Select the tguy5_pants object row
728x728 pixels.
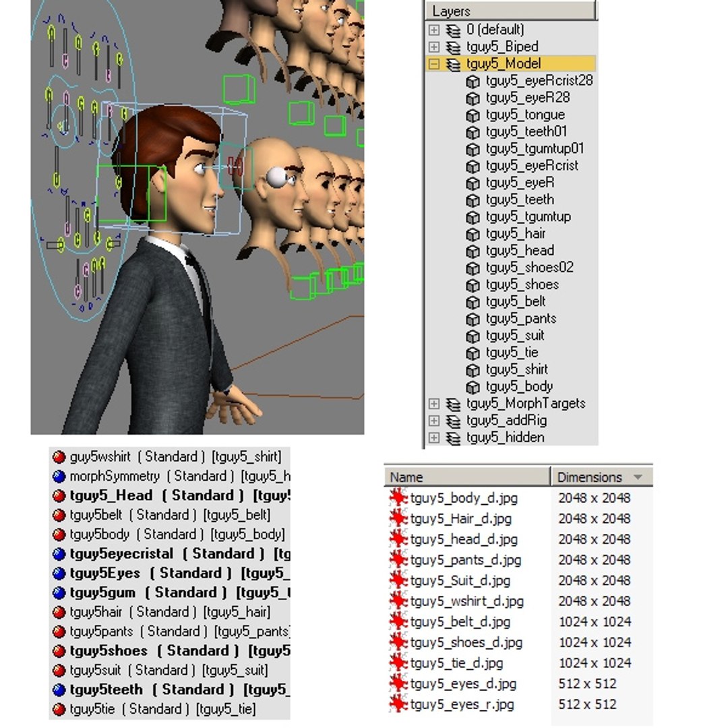point(521,319)
